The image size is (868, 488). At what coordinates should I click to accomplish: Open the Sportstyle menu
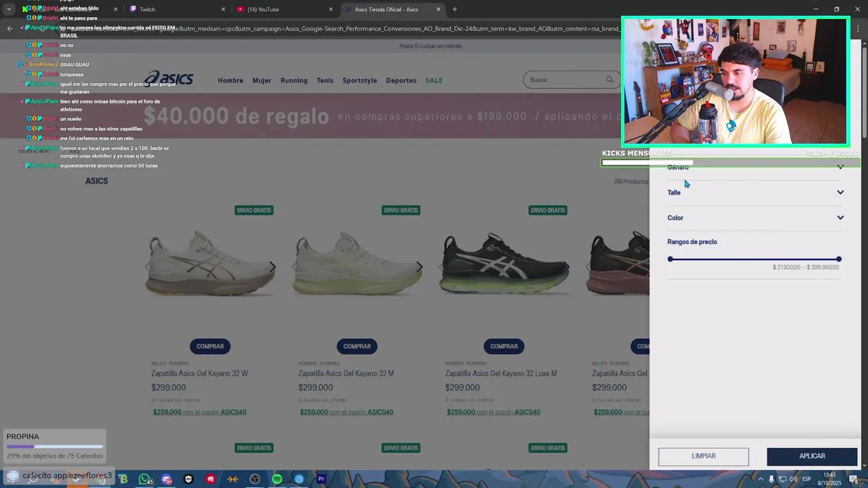click(x=359, y=80)
